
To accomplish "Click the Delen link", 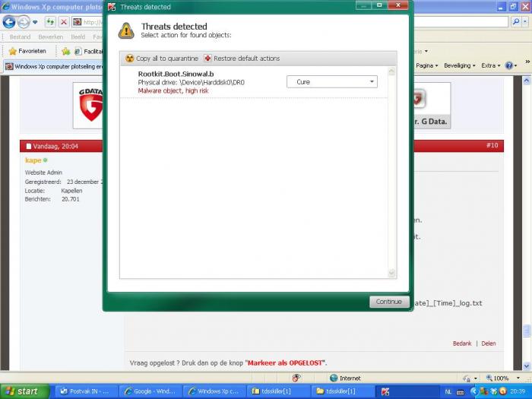I will coord(489,344).
